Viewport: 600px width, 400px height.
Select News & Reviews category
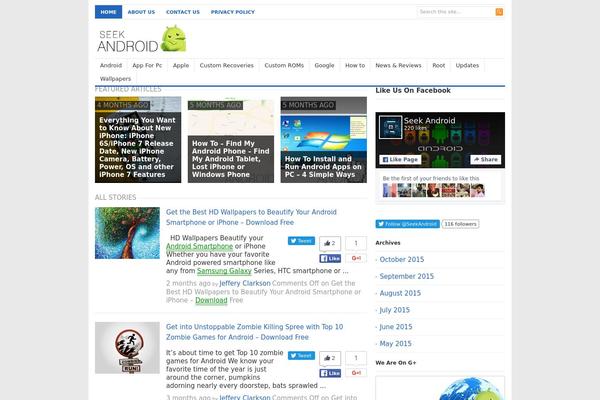point(398,65)
